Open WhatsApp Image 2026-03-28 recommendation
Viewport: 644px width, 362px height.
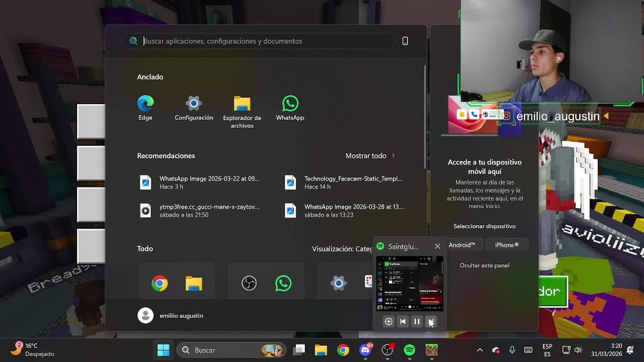coord(345,211)
